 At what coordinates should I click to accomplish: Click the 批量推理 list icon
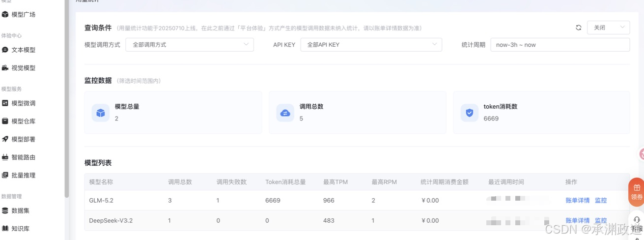5,175
